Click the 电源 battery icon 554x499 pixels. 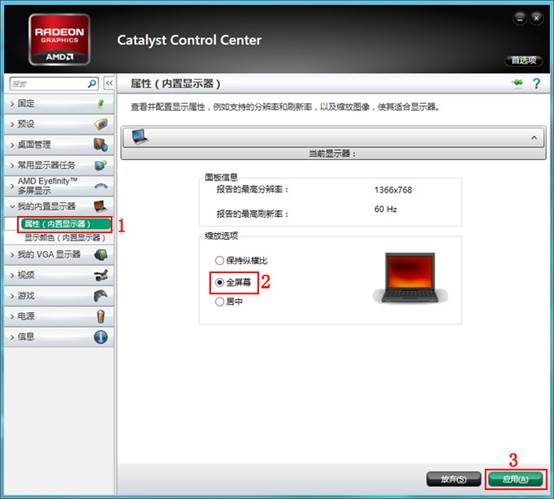(101, 316)
